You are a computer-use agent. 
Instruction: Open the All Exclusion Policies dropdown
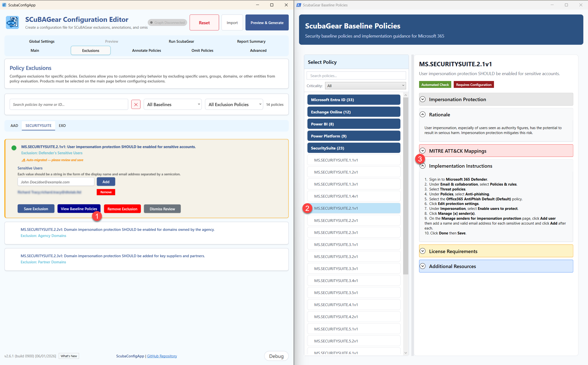click(x=234, y=104)
